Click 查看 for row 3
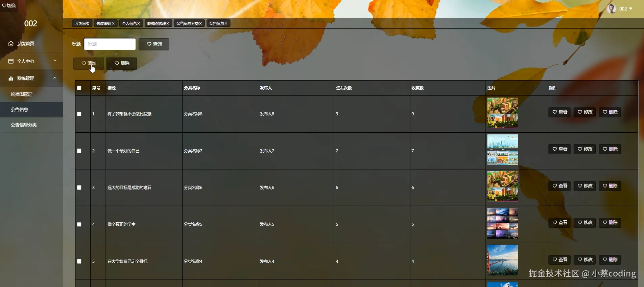Viewport: 644px width, 287px height. [x=559, y=186]
